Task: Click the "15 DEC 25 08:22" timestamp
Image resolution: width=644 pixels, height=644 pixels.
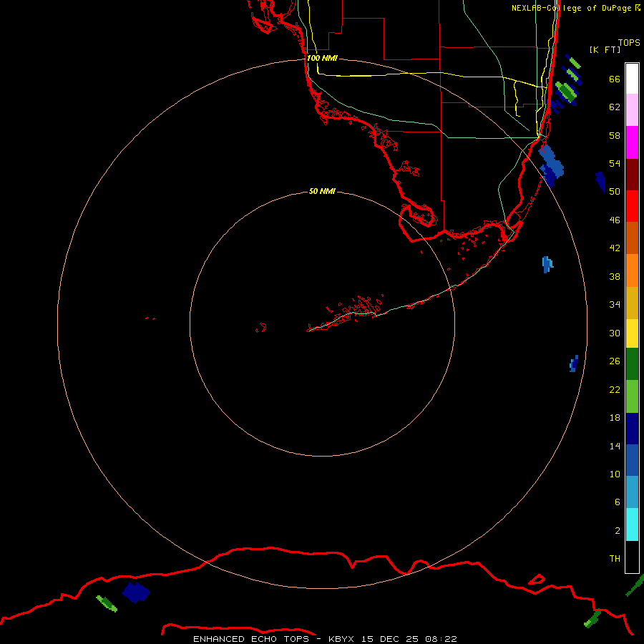Action: point(409,639)
